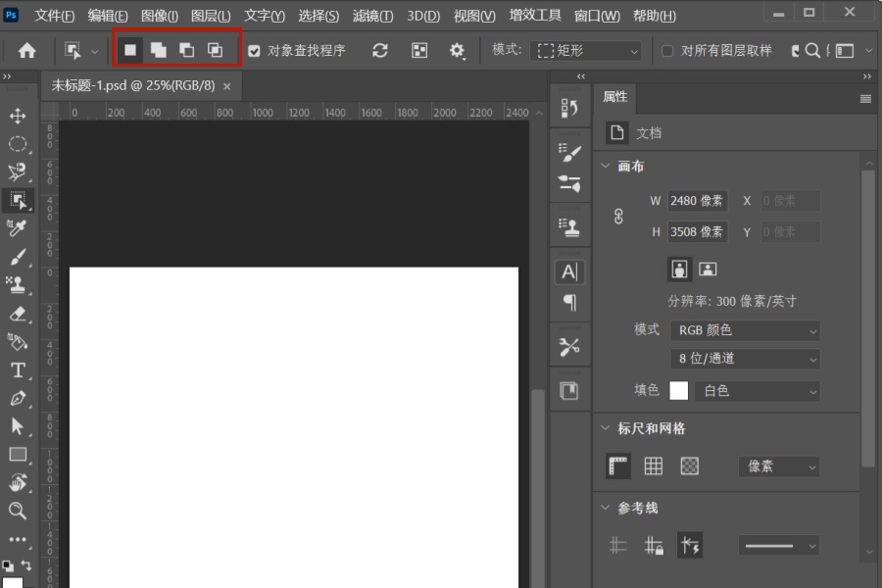Image resolution: width=882 pixels, height=588 pixels.
Task: Open the 编辑(E) menu
Action: coord(108,16)
